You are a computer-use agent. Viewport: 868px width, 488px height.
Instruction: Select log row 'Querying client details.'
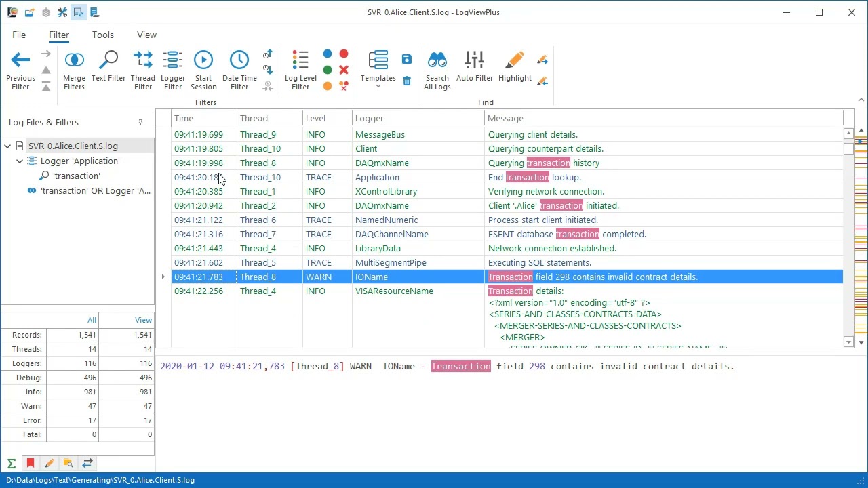(507, 134)
